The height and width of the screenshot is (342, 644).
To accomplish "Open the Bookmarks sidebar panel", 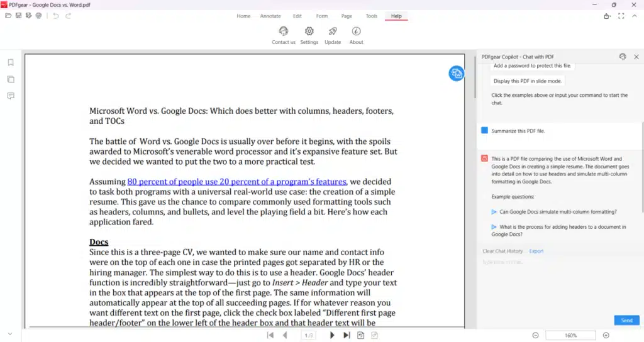I will pyautogui.click(x=11, y=62).
